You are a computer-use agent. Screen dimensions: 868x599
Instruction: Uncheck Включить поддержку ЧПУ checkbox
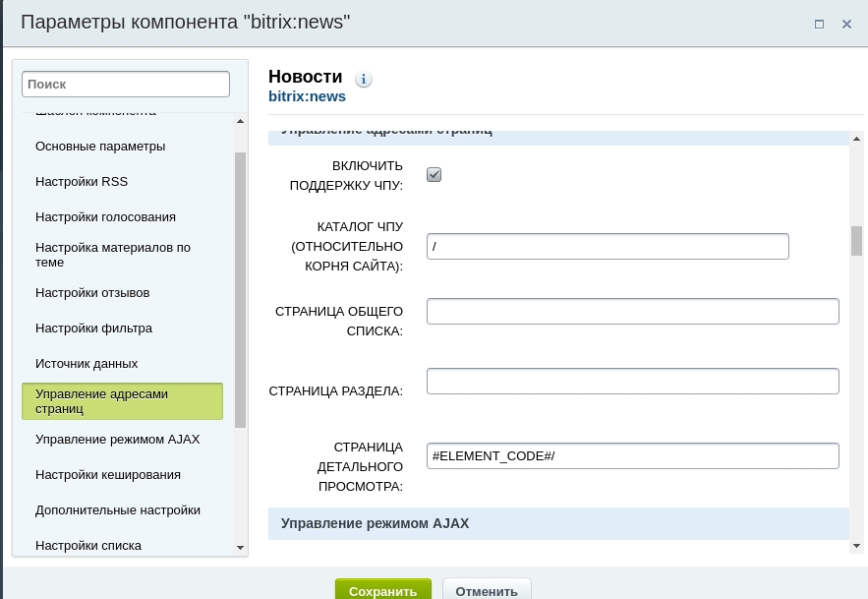pyautogui.click(x=434, y=174)
